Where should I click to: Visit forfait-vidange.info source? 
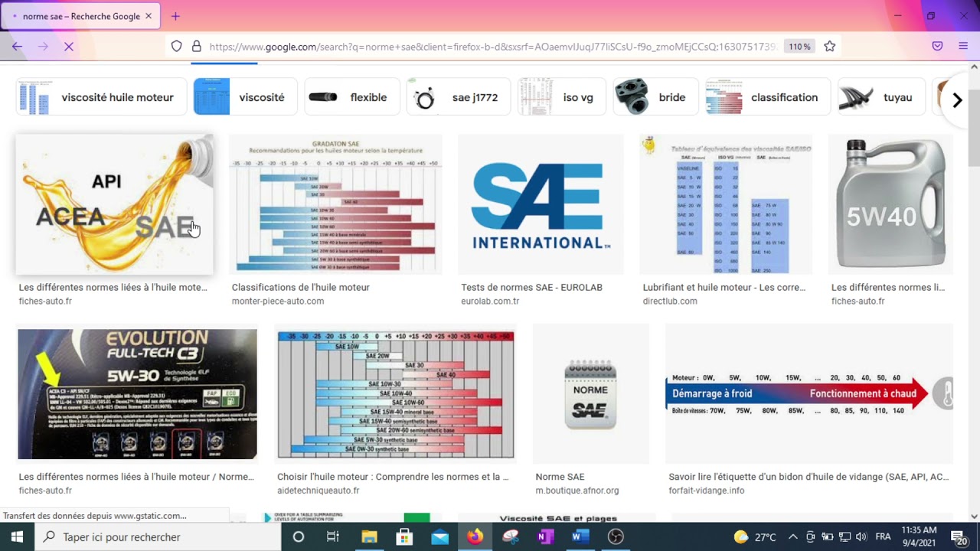[x=706, y=491]
